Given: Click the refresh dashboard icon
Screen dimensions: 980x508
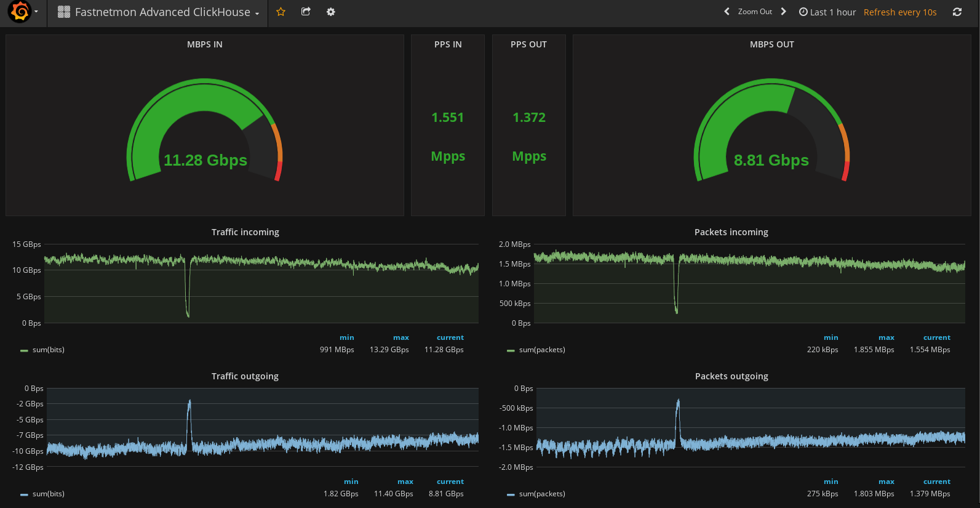Looking at the screenshot, I should (x=957, y=12).
